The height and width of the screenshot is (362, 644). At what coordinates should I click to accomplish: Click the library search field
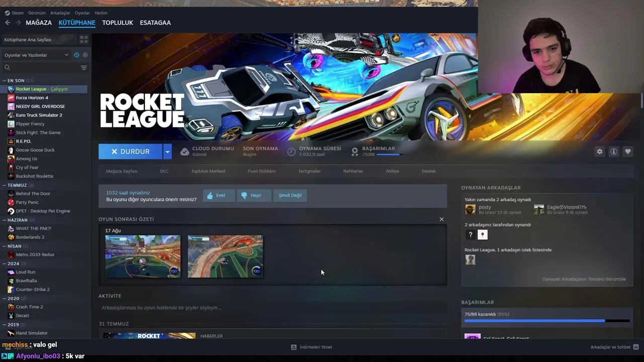pos(45,67)
